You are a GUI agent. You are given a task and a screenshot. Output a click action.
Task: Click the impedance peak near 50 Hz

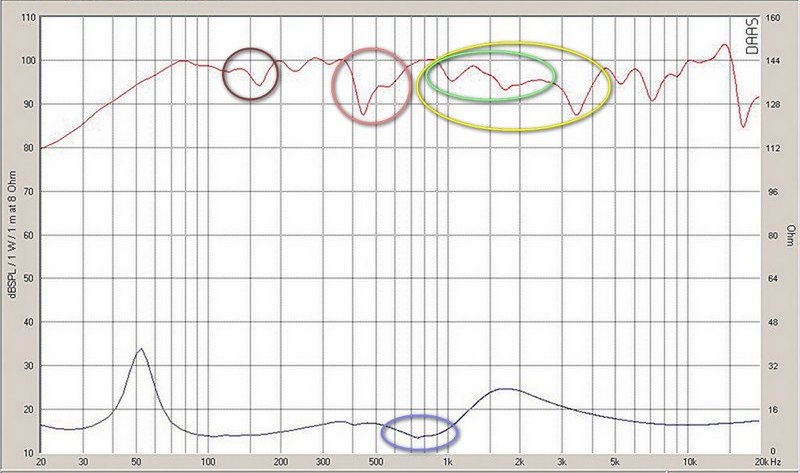coord(141,349)
